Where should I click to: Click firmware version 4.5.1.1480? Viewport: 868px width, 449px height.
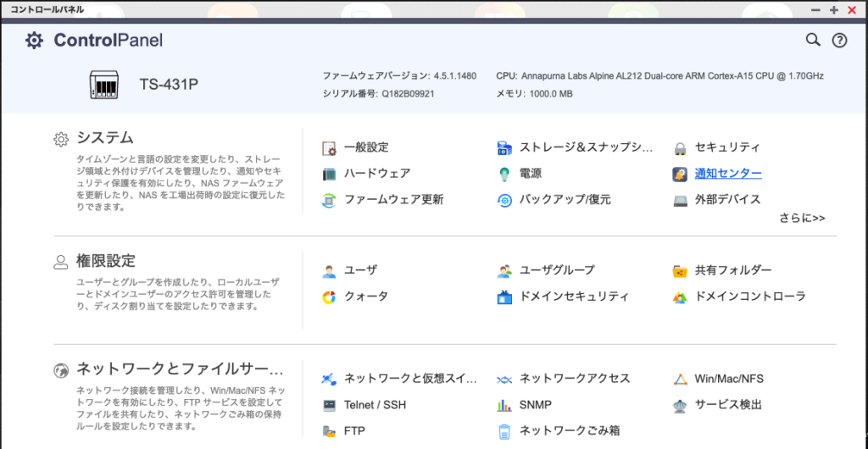pos(455,75)
